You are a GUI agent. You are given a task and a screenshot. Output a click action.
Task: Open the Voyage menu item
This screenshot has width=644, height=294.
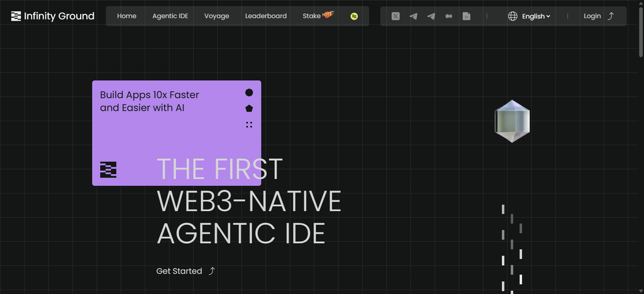[216, 16]
